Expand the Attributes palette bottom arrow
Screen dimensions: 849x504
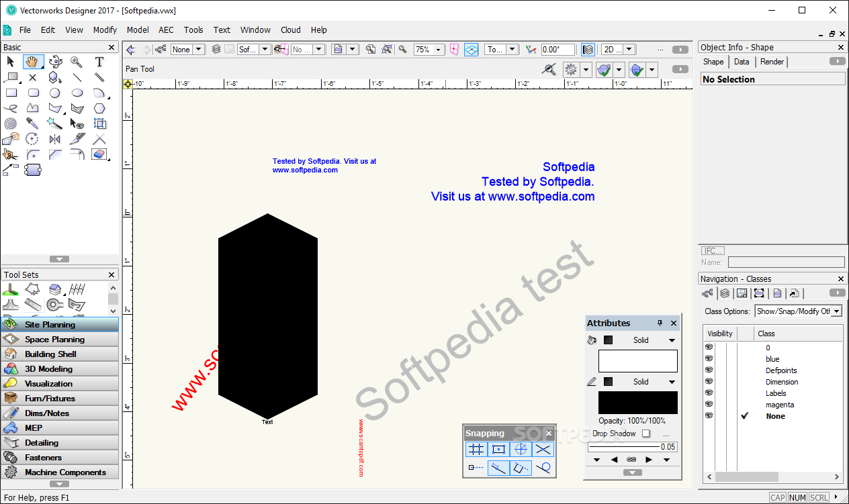(632, 472)
